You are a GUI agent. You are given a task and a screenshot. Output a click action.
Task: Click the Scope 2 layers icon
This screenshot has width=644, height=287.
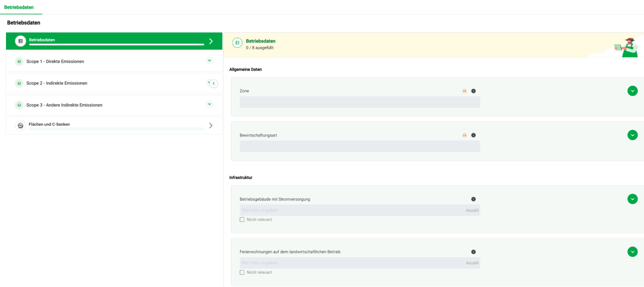coord(19,83)
